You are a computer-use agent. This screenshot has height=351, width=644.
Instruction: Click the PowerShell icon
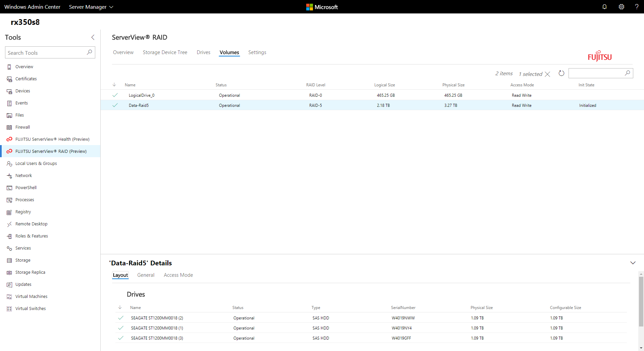9,188
